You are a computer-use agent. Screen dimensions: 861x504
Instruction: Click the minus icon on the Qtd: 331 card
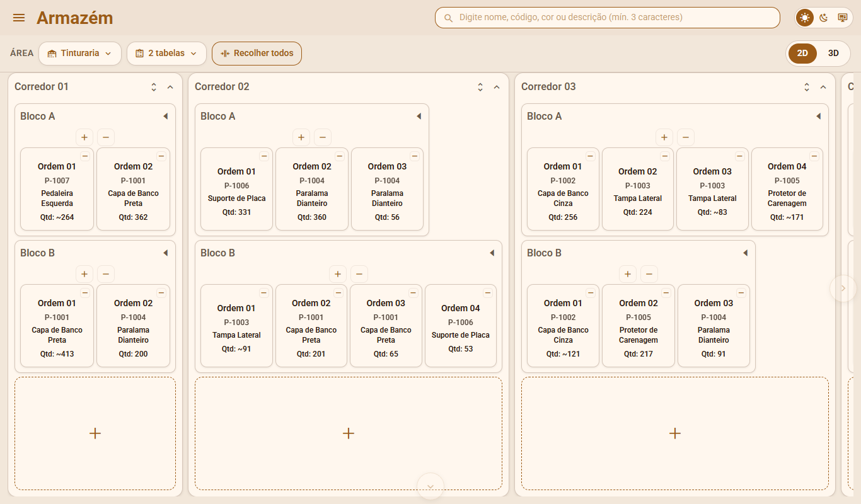tap(264, 156)
